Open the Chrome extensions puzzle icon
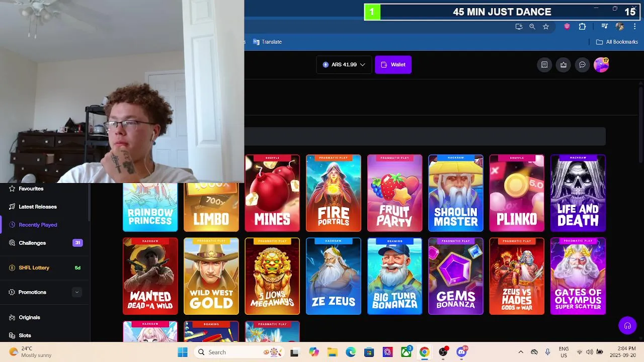Image resolution: width=644 pixels, height=362 pixels. pyautogui.click(x=582, y=27)
